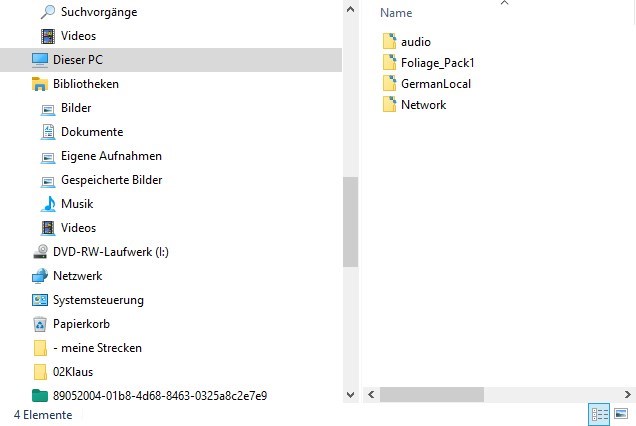Select the Dieser PC computer icon

click(40, 60)
